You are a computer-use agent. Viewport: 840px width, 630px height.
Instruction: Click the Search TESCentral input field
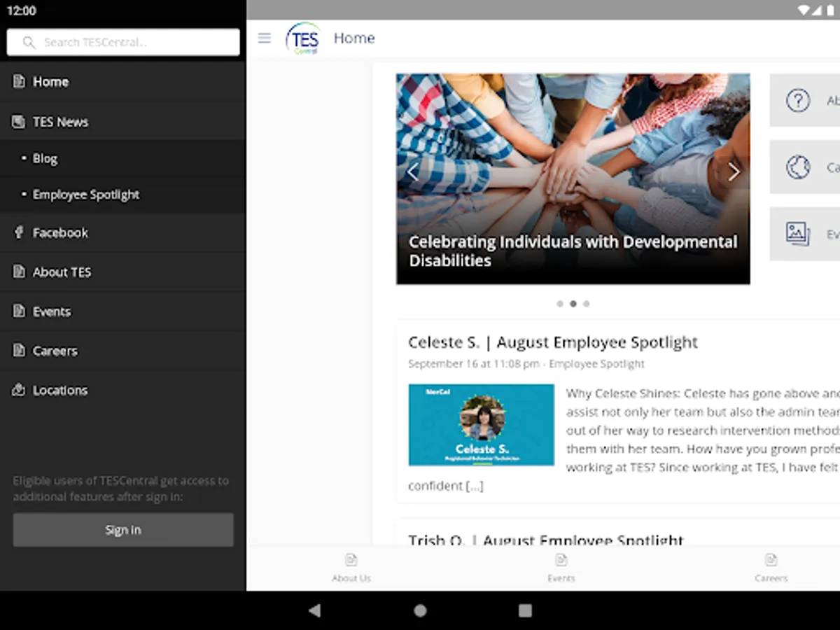[123, 42]
